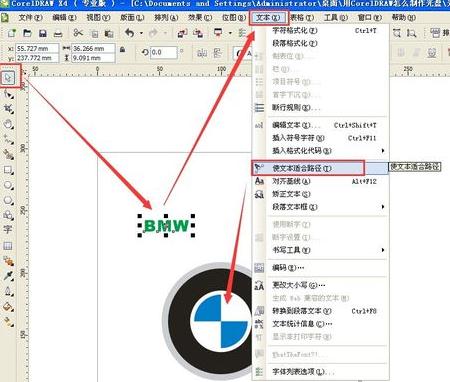Viewport: 450px width, 382px height.
Task: Select the Interactive Fill tool in the toolbox
Action: pos(8,322)
